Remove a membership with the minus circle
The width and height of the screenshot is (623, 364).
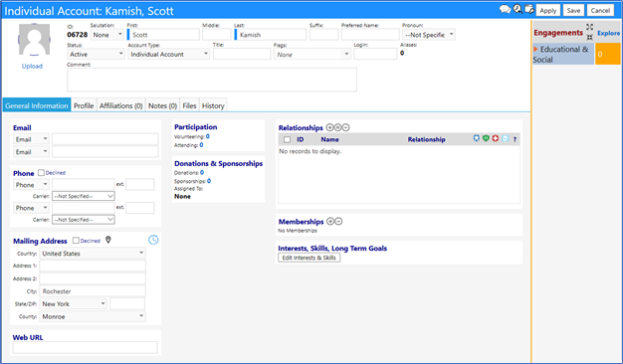(338, 222)
